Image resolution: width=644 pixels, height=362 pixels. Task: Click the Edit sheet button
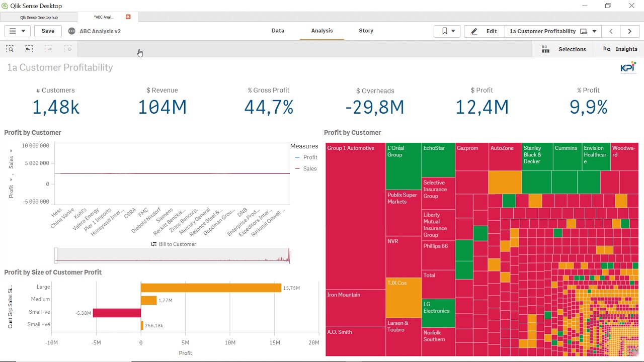(485, 31)
